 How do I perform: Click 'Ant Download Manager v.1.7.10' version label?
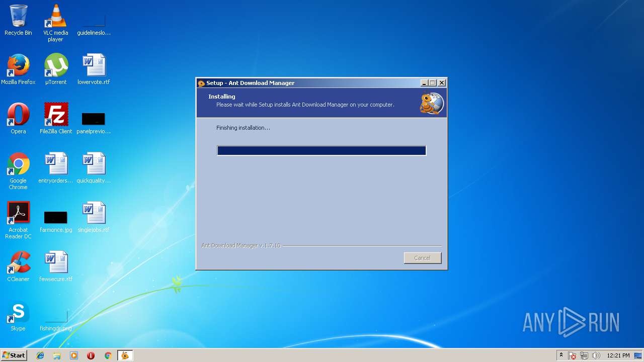click(x=241, y=245)
